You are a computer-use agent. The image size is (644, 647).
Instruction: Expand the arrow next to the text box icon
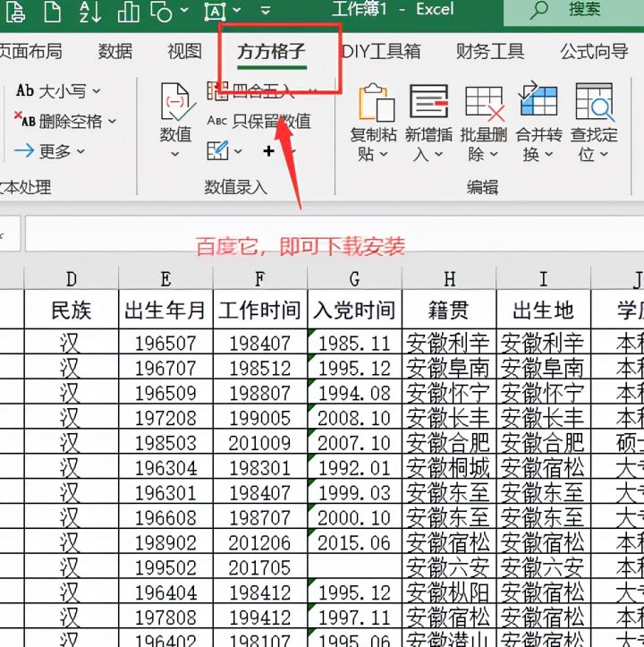237,10
